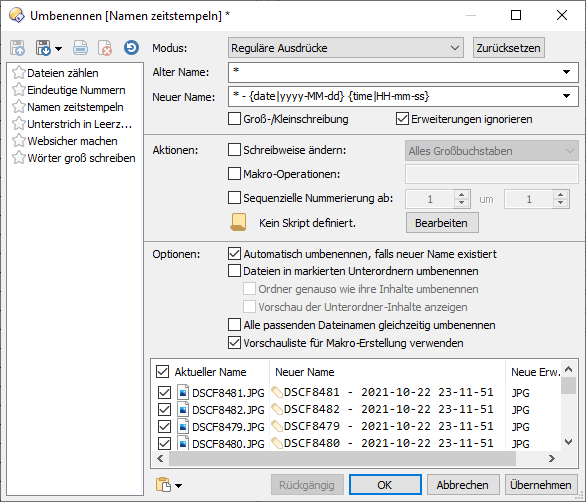Image resolution: width=586 pixels, height=502 pixels.
Task: Enable the Groß-/Kleinschreibung checkbox
Action: pyautogui.click(x=234, y=119)
